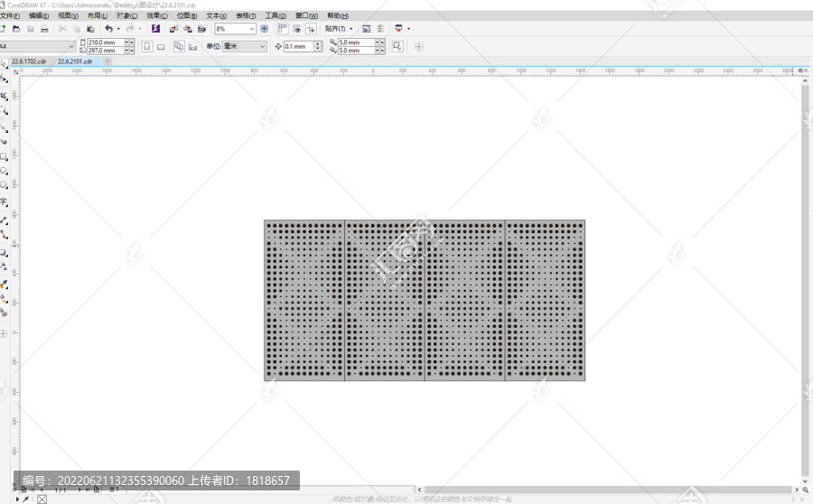Viewport: 813px width, 504px height.
Task: Click the vertical scrollbar on right
Action: click(805, 280)
